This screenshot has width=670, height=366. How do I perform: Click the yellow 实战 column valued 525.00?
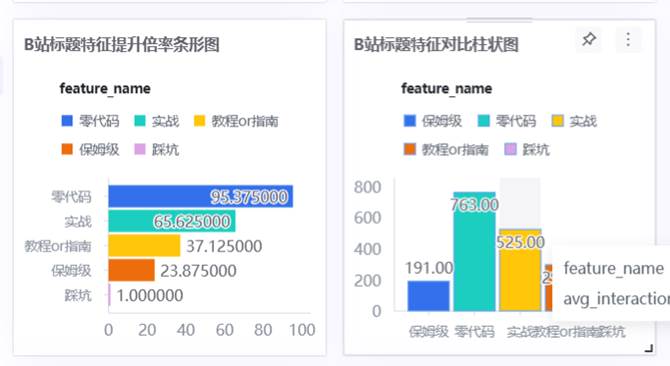pyautogui.click(x=520, y=270)
